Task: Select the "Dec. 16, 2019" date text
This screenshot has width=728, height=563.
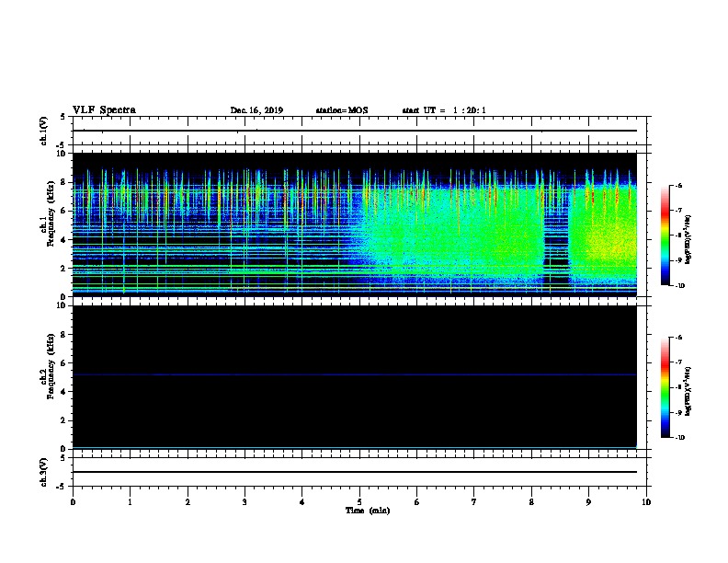Action: pyautogui.click(x=256, y=110)
